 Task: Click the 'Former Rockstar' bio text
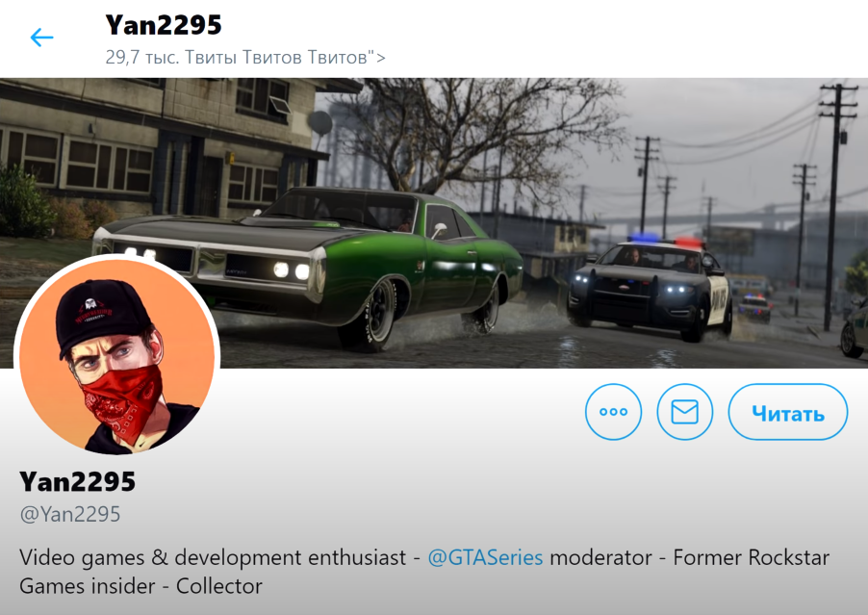(751, 557)
